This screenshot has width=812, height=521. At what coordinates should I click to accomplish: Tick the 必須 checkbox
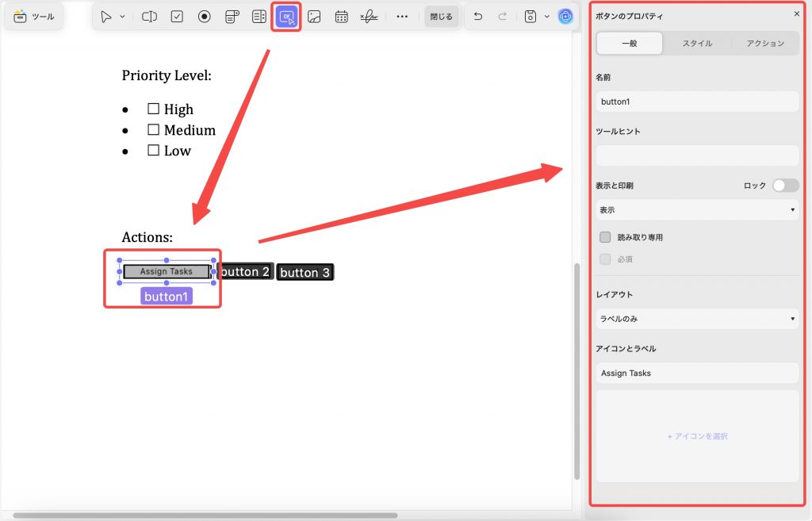tap(605, 259)
